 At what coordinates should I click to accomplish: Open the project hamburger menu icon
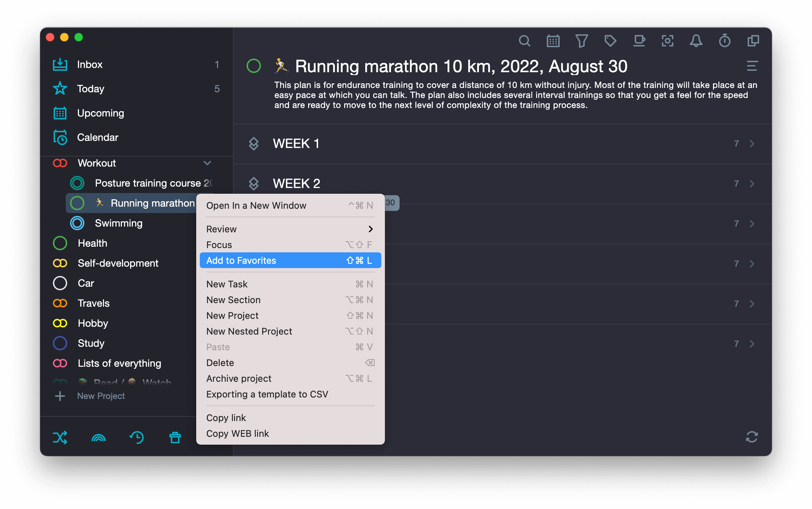pos(752,66)
